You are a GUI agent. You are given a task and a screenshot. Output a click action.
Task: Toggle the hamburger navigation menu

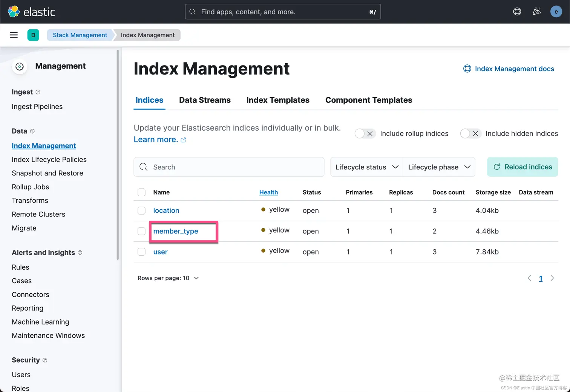(x=14, y=35)
